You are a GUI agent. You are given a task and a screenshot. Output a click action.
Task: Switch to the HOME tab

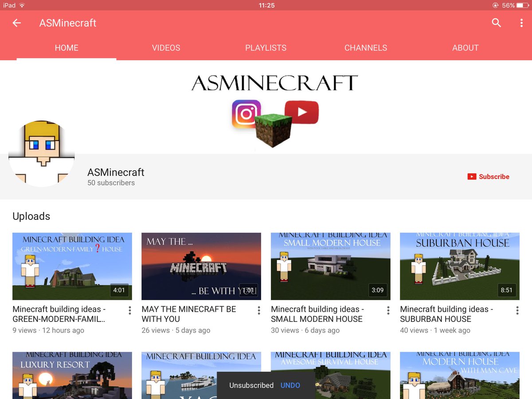click(66, 48)
